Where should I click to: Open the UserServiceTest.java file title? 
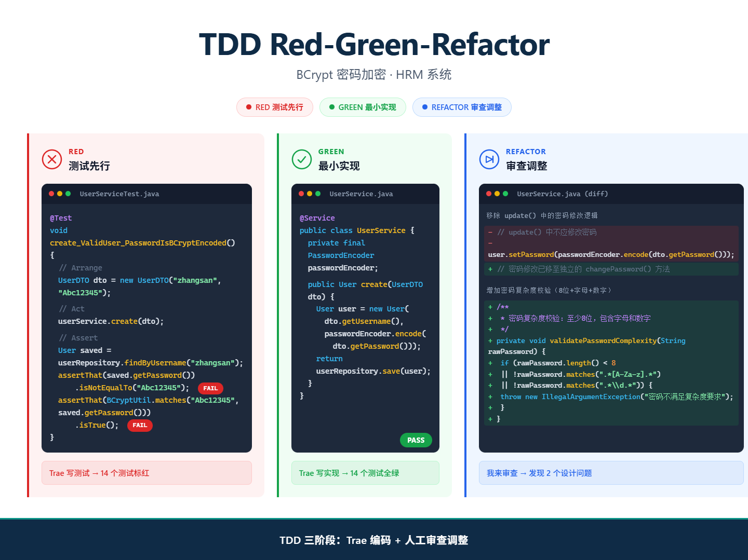coord(119,194)
